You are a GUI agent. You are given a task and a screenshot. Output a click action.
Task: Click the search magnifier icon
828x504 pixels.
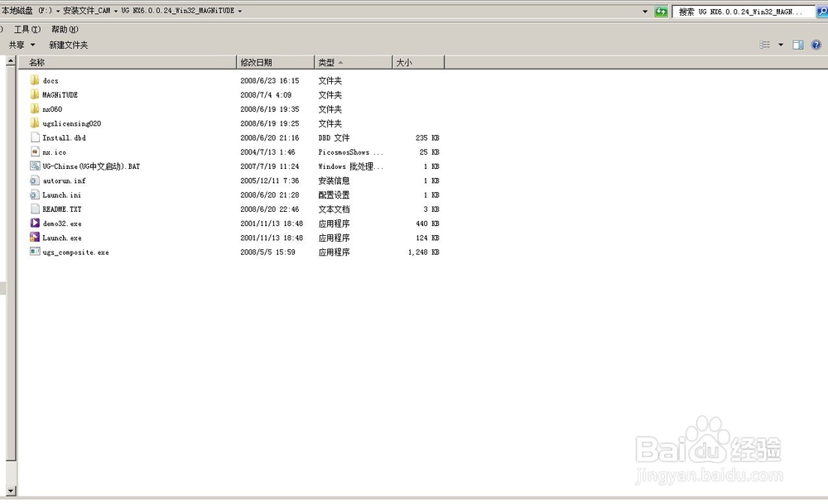821,11
